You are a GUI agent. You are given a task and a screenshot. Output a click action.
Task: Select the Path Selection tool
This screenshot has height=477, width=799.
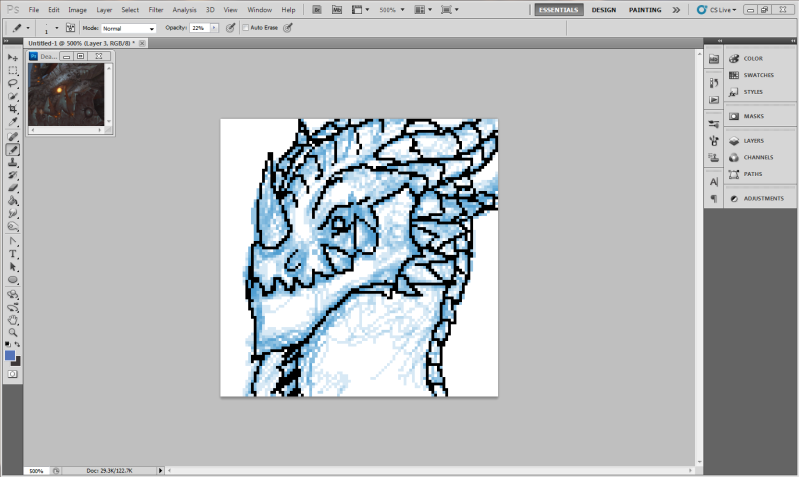[13, 267]
